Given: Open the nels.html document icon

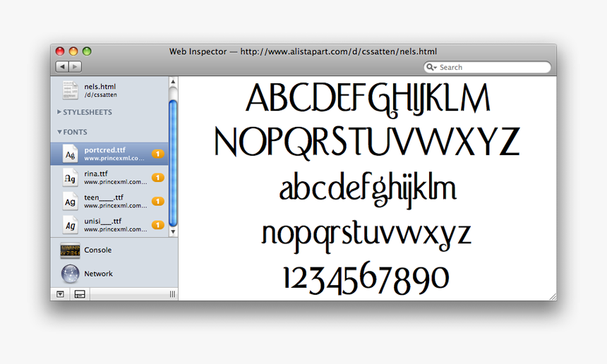Looking at the screenshot, I should click(x=70, y=90).
